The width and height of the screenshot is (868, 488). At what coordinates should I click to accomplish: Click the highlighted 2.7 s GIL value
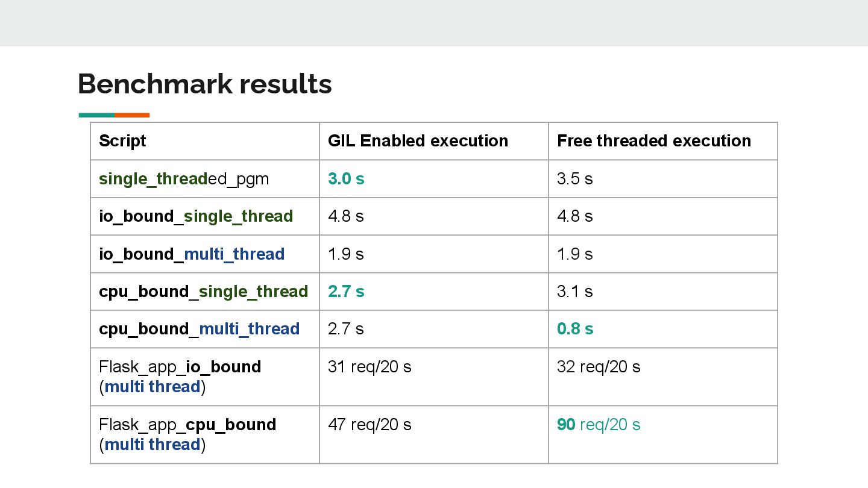point(346,292)
